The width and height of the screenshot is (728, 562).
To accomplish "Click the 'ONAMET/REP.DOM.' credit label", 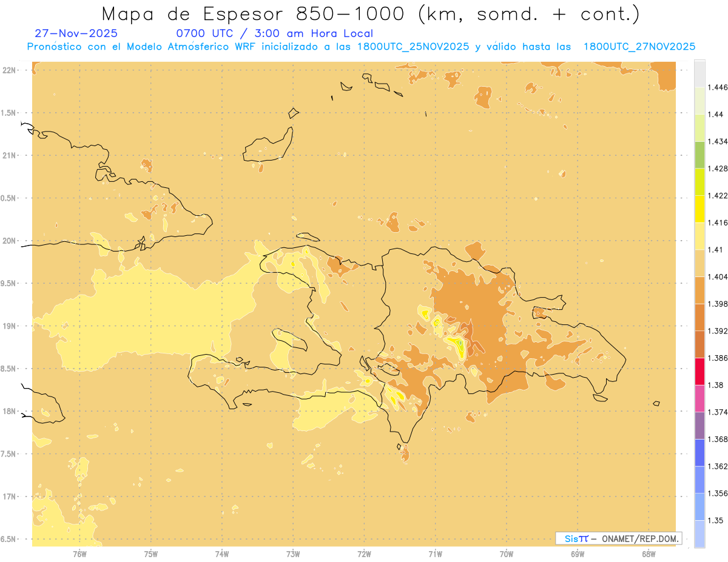I will click(641, 538).
